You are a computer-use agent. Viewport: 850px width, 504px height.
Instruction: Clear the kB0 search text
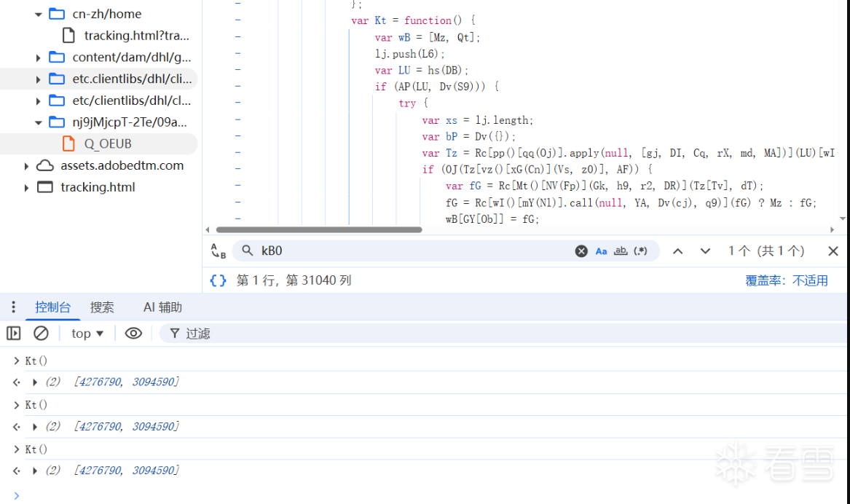coord(581,251)
